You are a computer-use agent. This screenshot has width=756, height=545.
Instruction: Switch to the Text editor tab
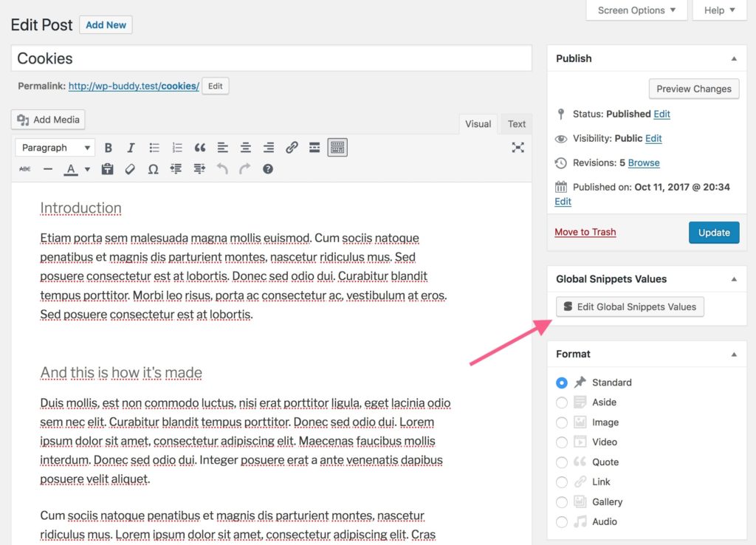click(x=516, y=123)
